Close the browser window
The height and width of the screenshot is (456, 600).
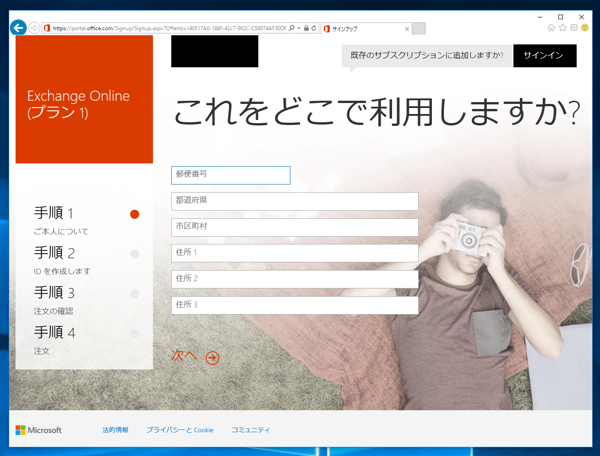pos(582,17)
